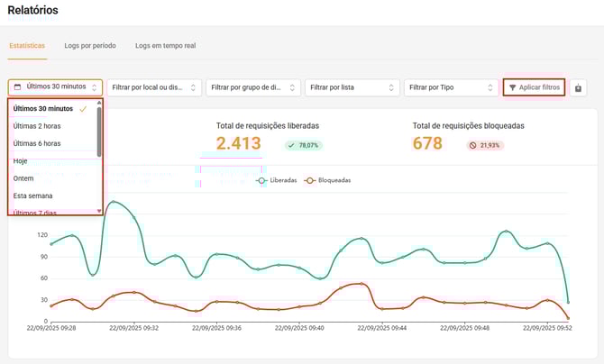The width and height of the screenshot is (604, 364).
Task: Select Esta semana in period list
Action: 33,196
